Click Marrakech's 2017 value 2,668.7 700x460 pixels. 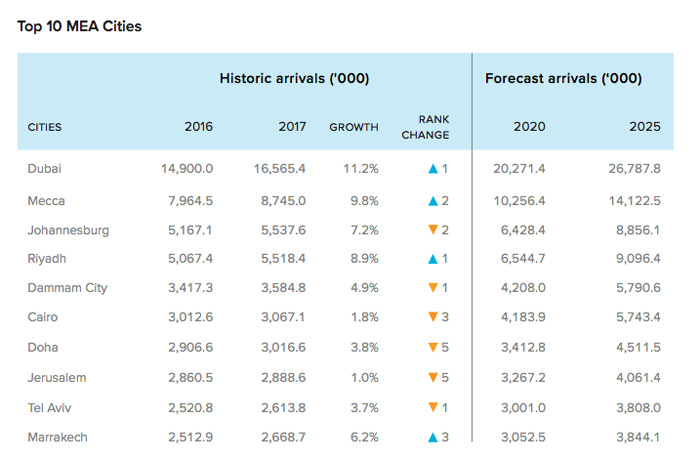[x=283, y=437]
